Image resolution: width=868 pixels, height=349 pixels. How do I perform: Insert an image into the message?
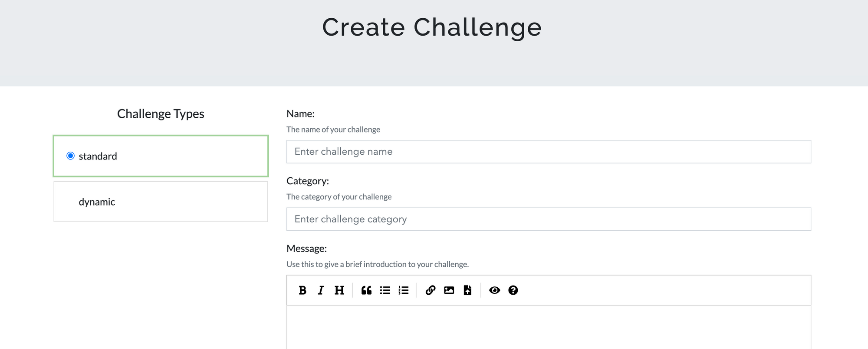pos(449,290)
